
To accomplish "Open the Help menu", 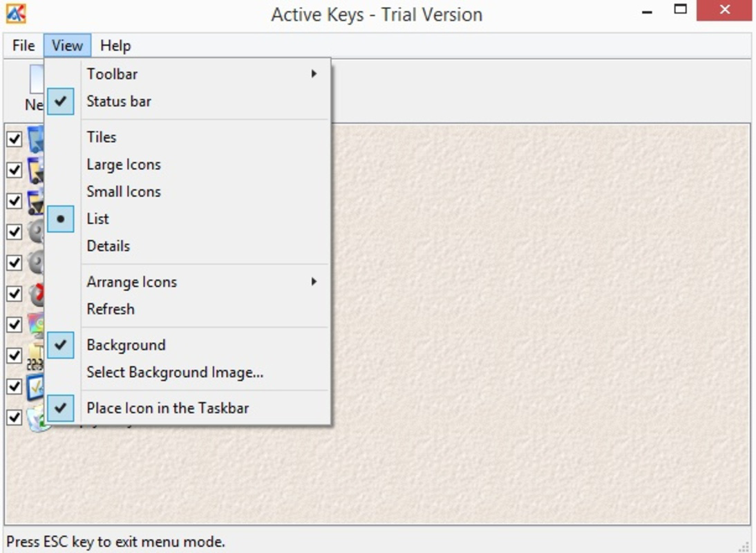I will tap(115, 46).
